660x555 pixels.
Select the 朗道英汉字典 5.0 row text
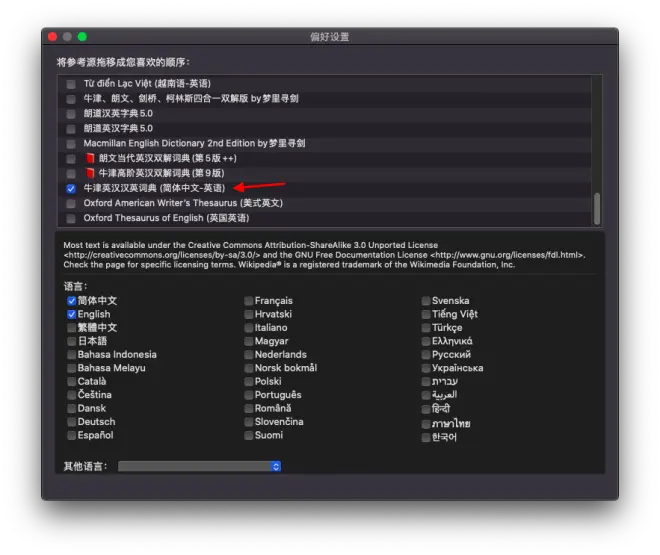[x=118, y=128]
